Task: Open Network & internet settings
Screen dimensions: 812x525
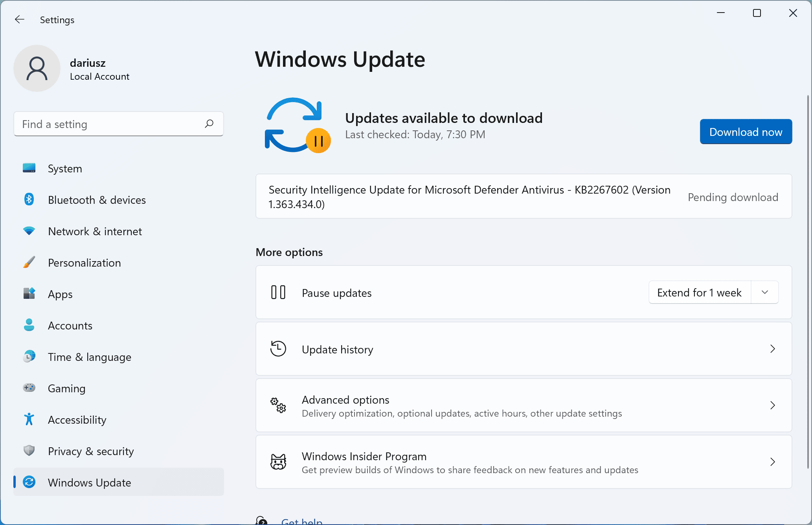Action: 119,231
